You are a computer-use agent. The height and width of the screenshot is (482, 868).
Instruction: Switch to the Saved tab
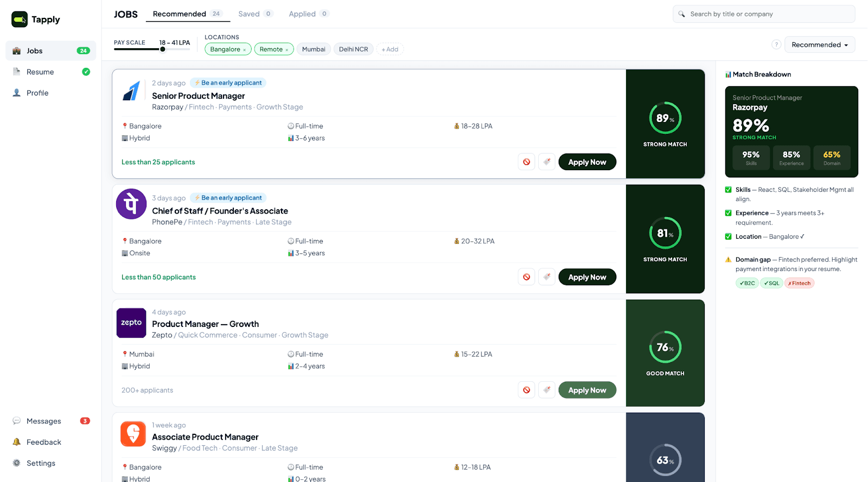coord(255,14)
